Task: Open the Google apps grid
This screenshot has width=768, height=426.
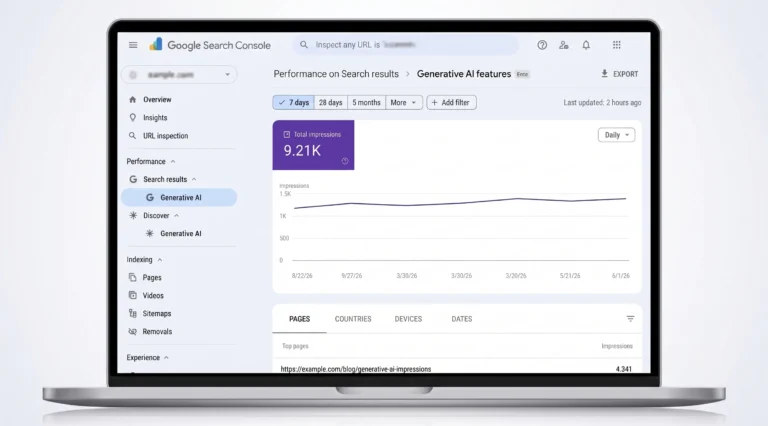Action: point(617,45)
